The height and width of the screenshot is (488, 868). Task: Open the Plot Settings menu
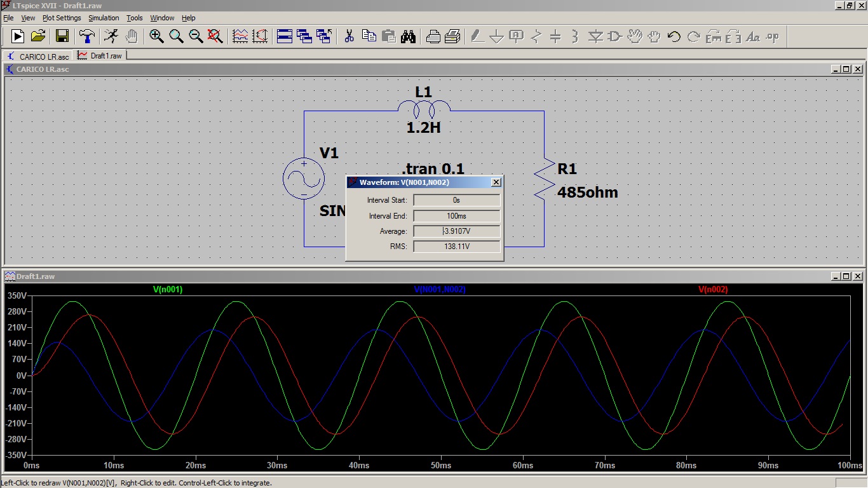click(x=62, y=18)
